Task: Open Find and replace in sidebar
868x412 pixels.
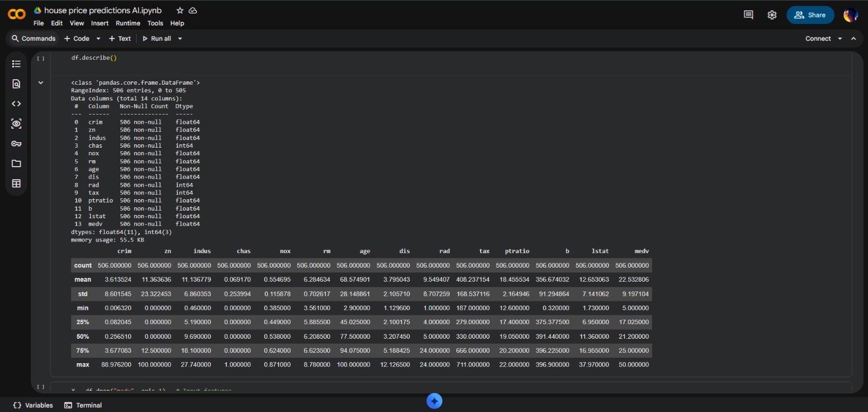Action: coord(16,84)
